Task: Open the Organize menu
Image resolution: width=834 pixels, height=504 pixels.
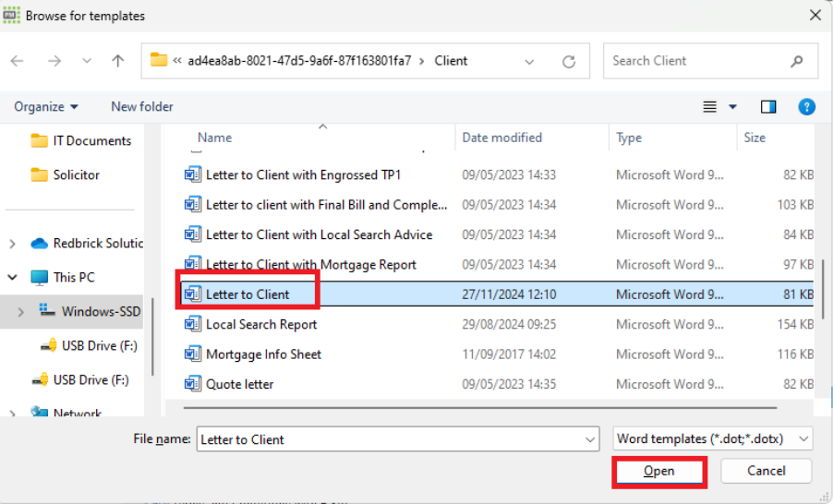Action: click(x=46, y=107)
